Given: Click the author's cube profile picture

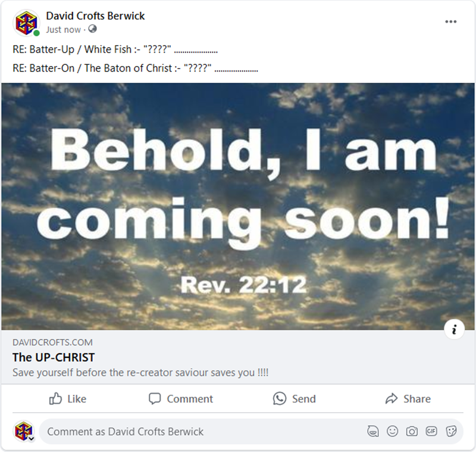Looking at the screenshot, I should [26, 23].
